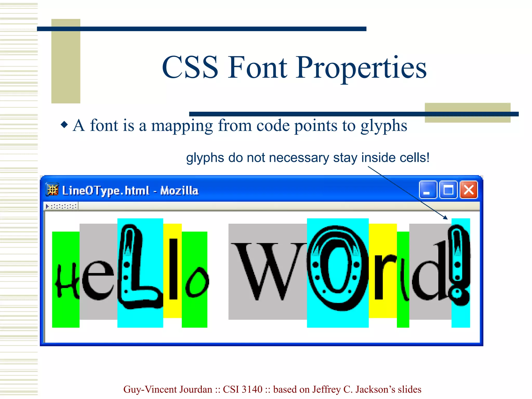Screen dimensions: 532x399
Task: Minimize the LineOType.html Mozilla window
Action: coord(428,190)
